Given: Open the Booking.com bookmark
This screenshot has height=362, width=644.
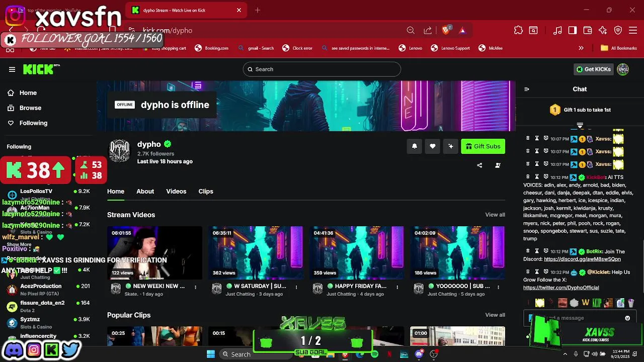Looking at the screenshot, I should pyautogui.click(x=211, y=48).
